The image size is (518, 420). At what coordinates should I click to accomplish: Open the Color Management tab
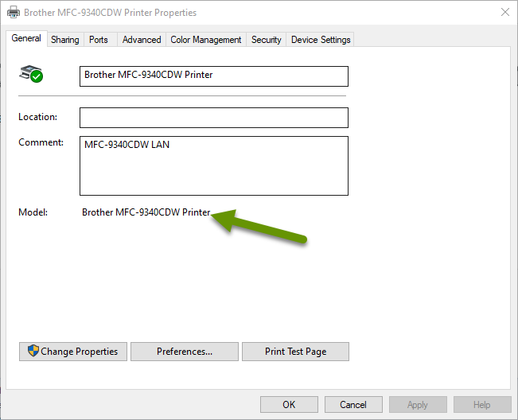[x=206, y=40]
